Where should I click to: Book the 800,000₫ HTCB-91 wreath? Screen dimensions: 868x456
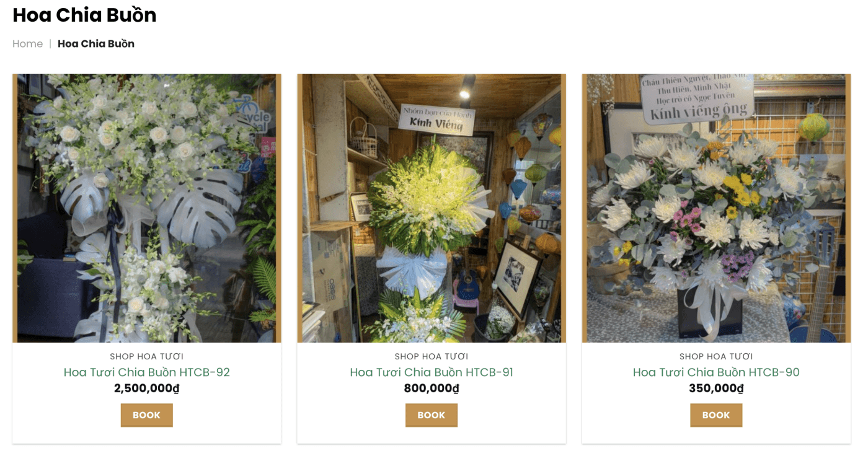tap(432, 415)
